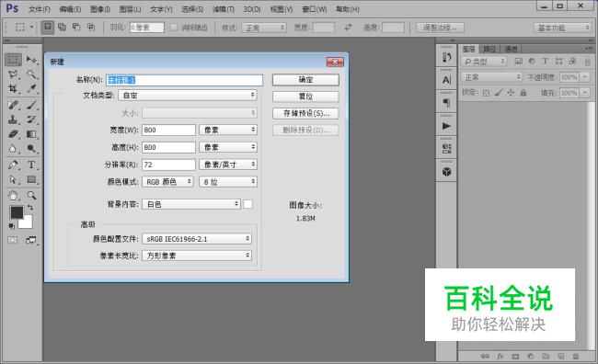Open the Paragraph panel icon
This screenshot has height=364, width=598.
click(446, 103)
